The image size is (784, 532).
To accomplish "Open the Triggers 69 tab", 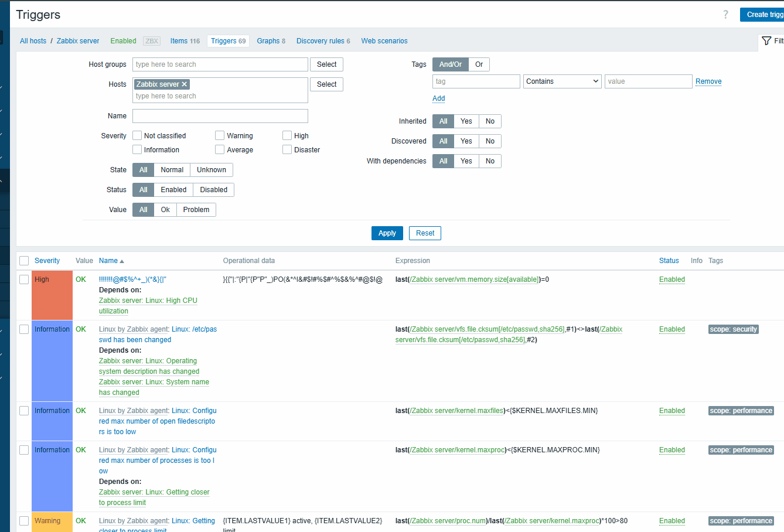I will 229,41.
